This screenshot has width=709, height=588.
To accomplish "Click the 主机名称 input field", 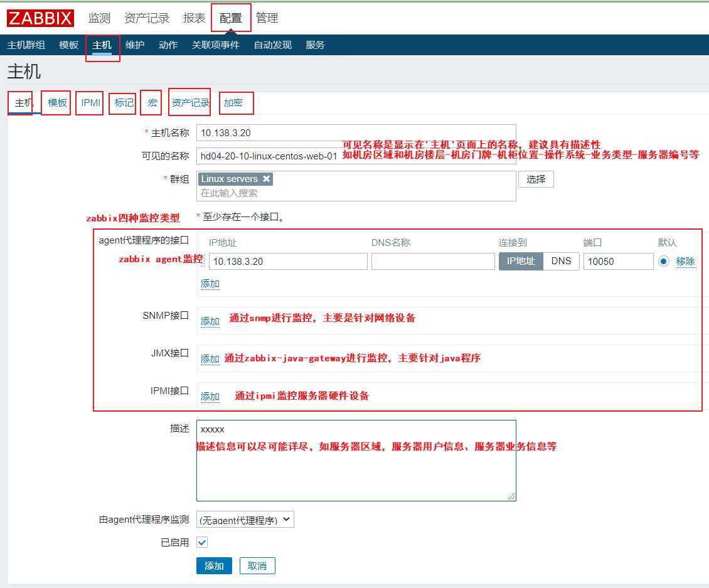I will point(356,132).
